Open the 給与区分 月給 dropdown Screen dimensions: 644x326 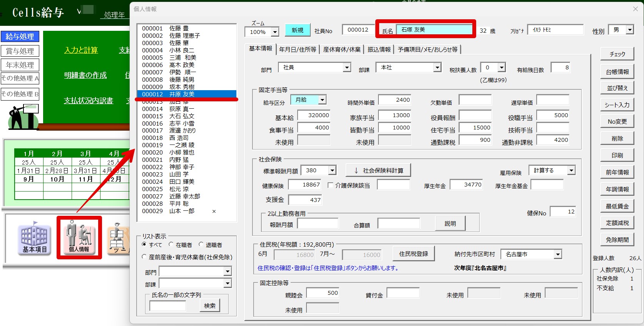coord(323,100)
